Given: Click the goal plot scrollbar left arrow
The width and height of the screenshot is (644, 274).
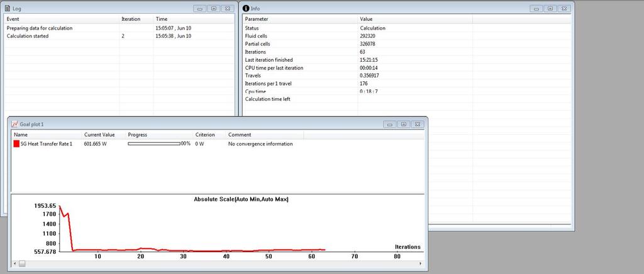Looking at the screenshot, I should tap(15, 263).
